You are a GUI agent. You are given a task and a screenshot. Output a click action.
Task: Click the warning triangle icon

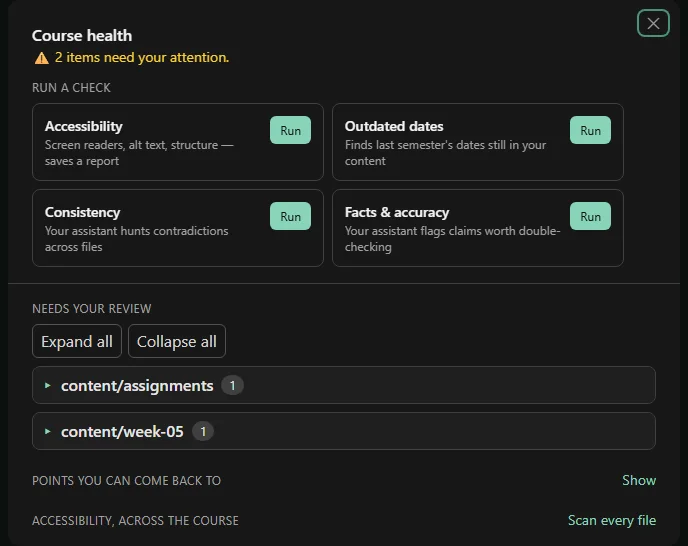point(42,58)
